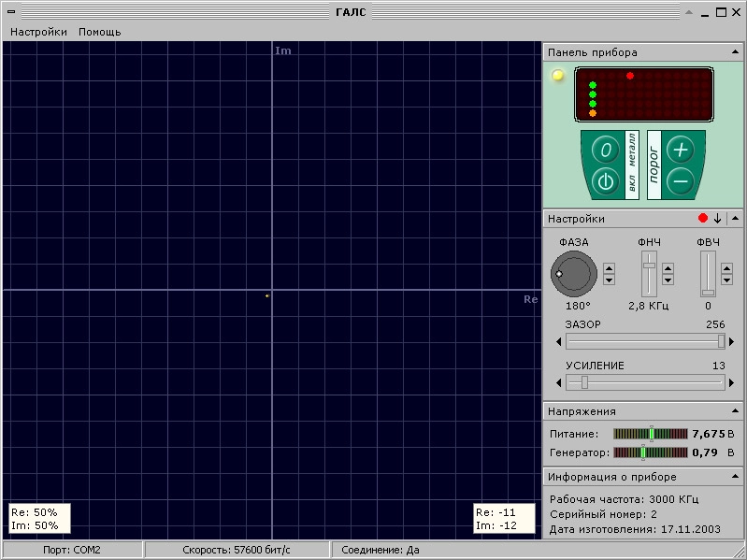Collapse the Напряжения section

pos(735,411)
